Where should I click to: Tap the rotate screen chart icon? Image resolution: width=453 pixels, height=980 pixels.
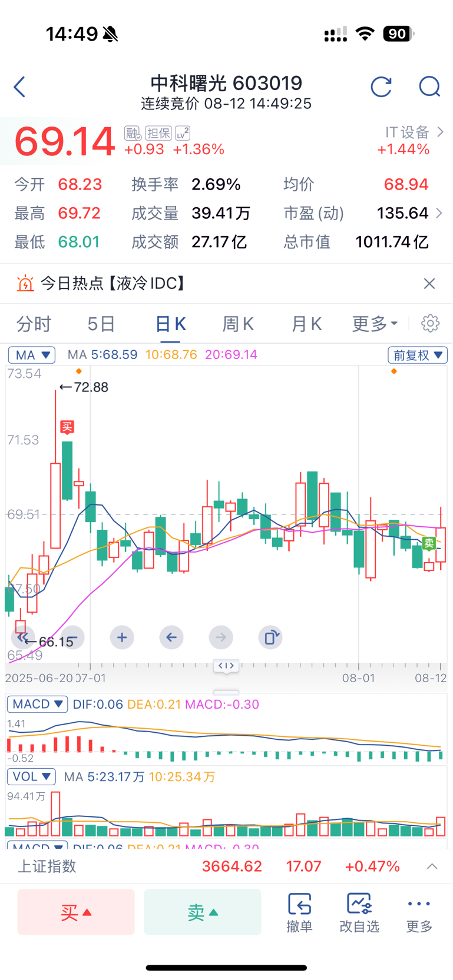[x=270, y=637]
